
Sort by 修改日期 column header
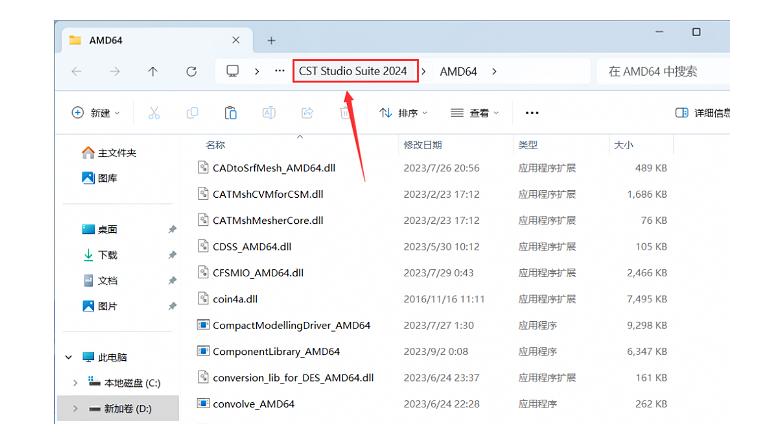tap(422, 145)
